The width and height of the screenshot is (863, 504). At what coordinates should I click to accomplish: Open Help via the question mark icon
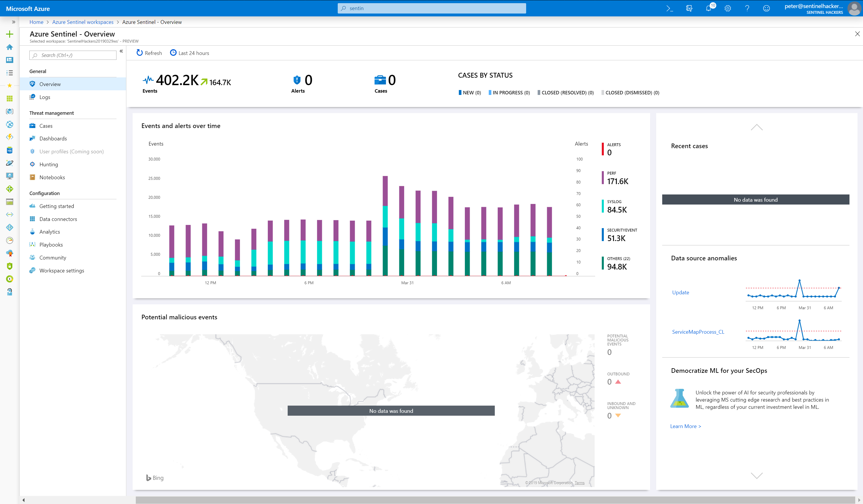pos(747,8)
